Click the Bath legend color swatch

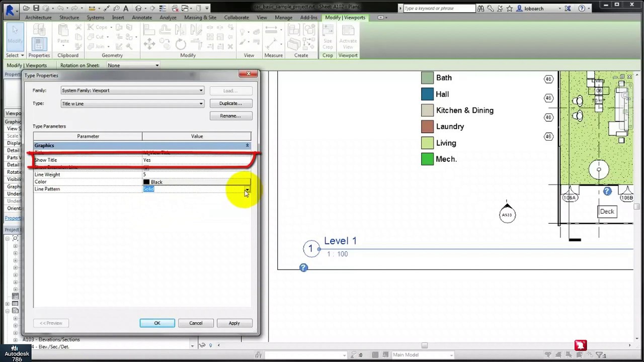427,78
